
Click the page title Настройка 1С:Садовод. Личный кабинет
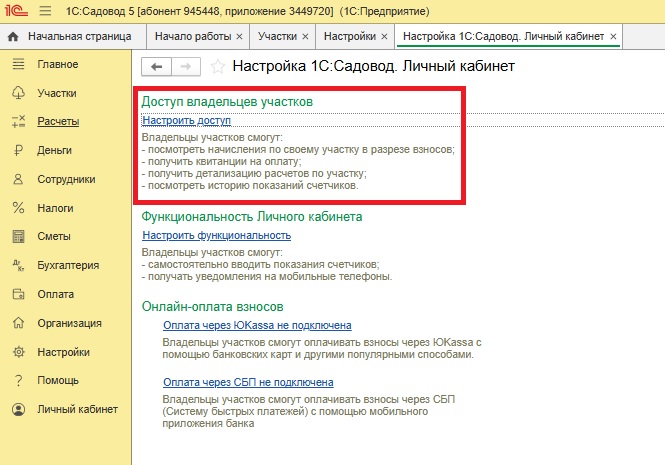[x=374, y=66]
